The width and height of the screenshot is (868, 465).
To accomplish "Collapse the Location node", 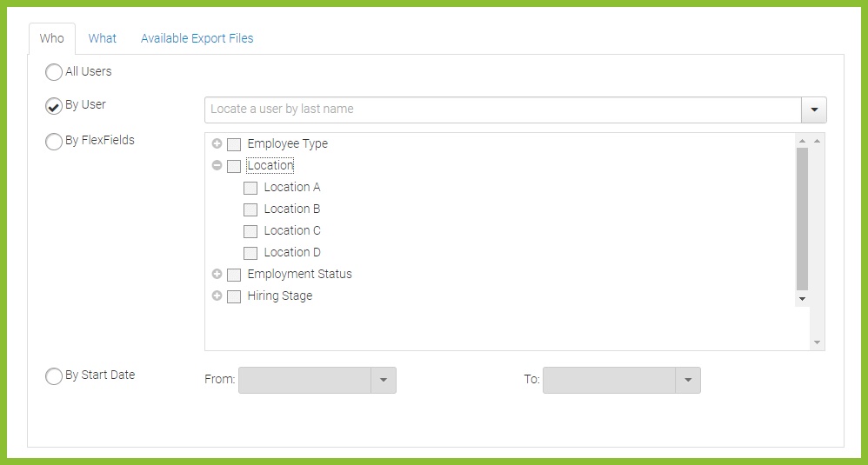I will coord(217,165).
